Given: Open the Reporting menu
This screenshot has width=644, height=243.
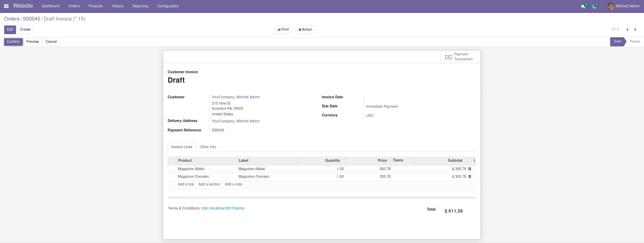Looking at the screenshot, I should coord(140,6).
